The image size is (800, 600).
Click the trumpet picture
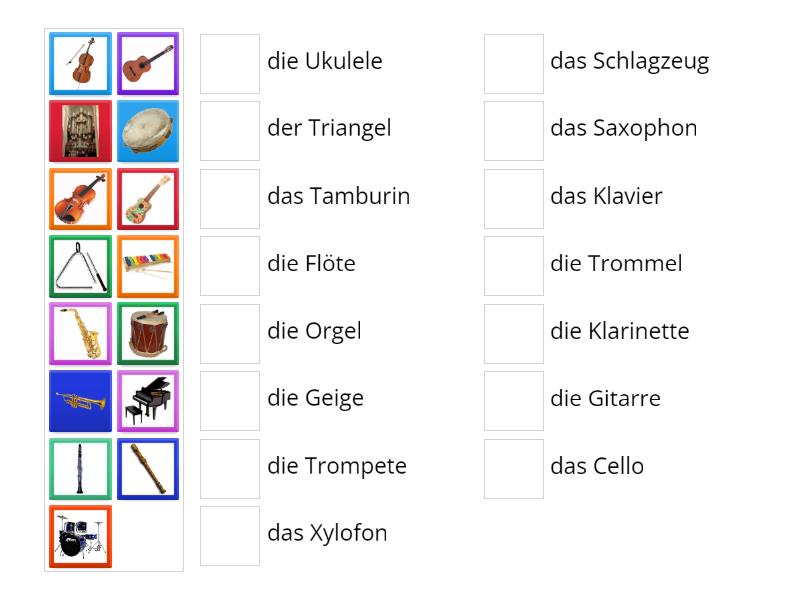click(79, 400)
